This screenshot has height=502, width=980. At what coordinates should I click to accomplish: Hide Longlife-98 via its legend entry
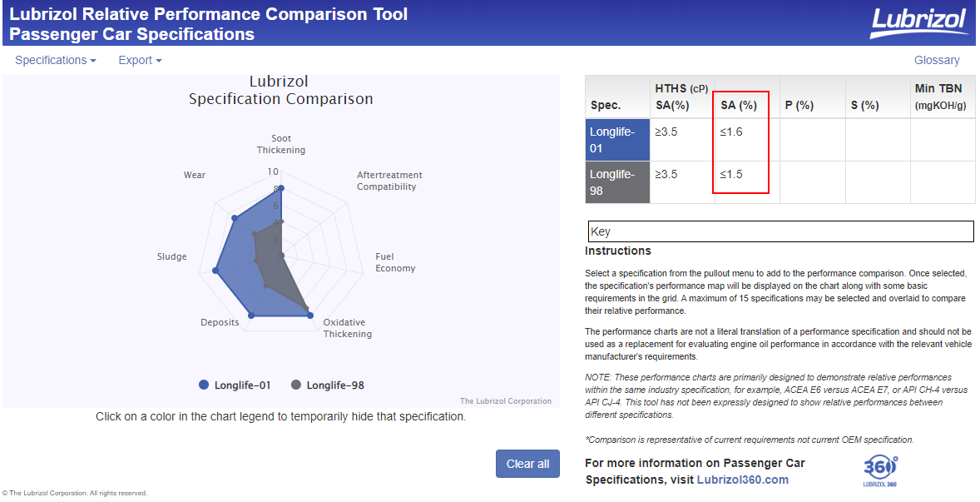328,385
